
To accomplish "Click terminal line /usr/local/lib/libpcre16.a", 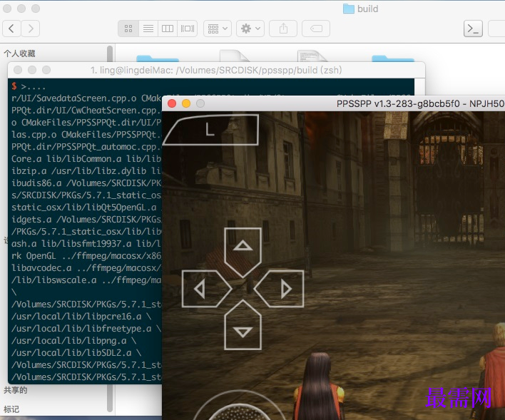I will click(81, 317).
